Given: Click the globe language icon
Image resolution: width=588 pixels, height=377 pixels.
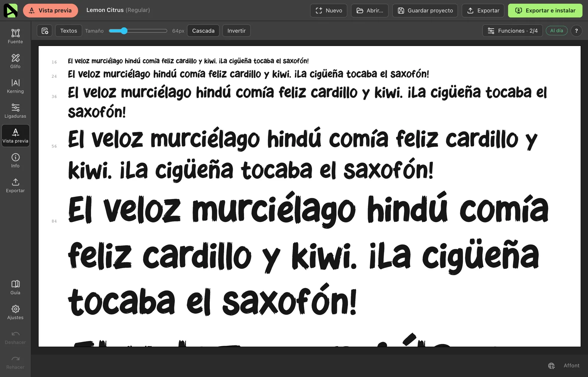Looking at the screenshot, I should (x=551, y=366).
